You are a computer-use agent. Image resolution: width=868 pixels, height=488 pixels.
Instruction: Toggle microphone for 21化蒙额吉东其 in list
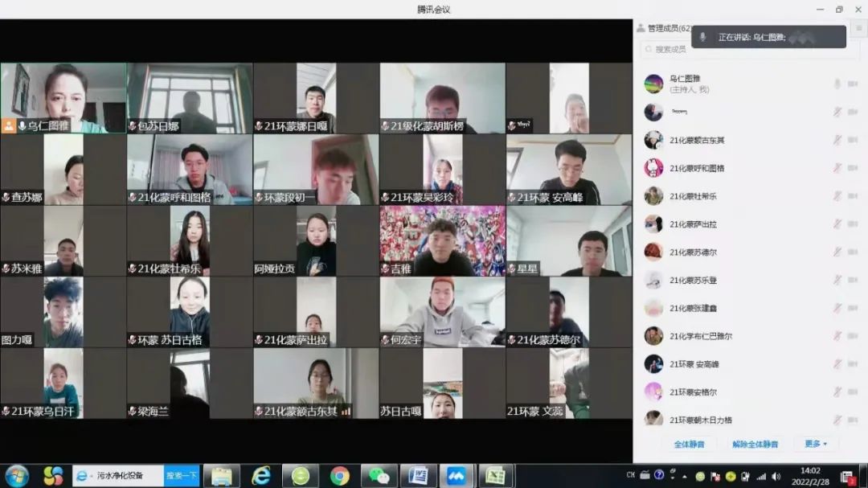click(837, 140)
